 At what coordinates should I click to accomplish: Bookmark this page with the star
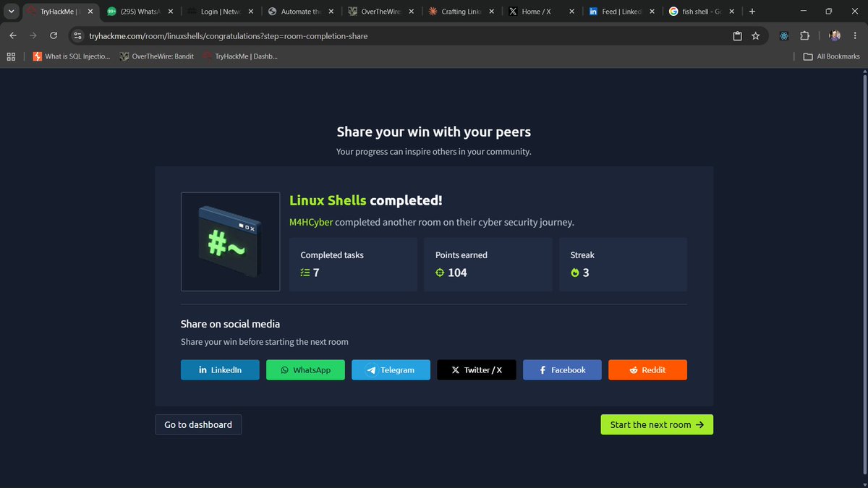click(756, 35)
